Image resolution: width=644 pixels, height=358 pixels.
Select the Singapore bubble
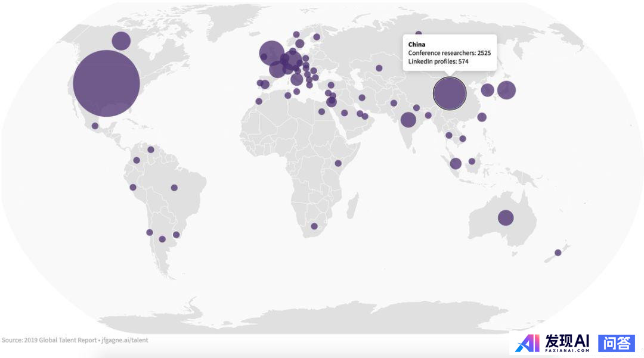click(x=456, y=164)
